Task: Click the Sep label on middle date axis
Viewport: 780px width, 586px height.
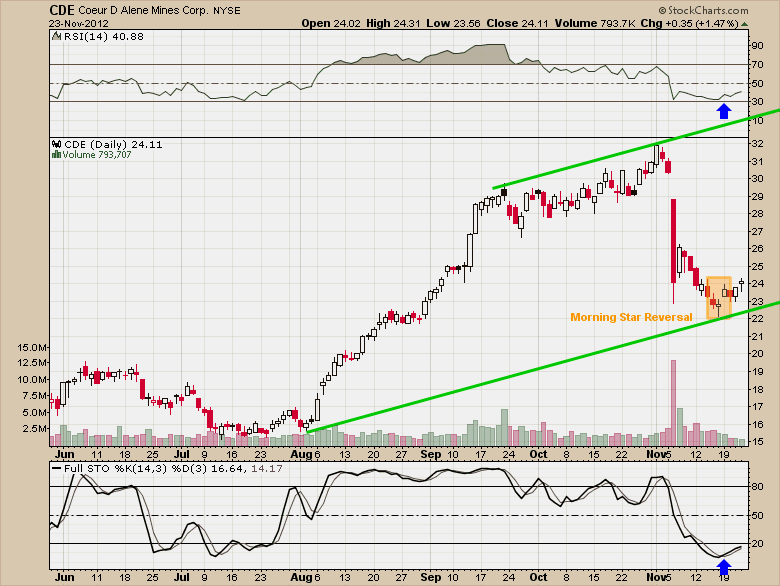Action: click(430, 454)
